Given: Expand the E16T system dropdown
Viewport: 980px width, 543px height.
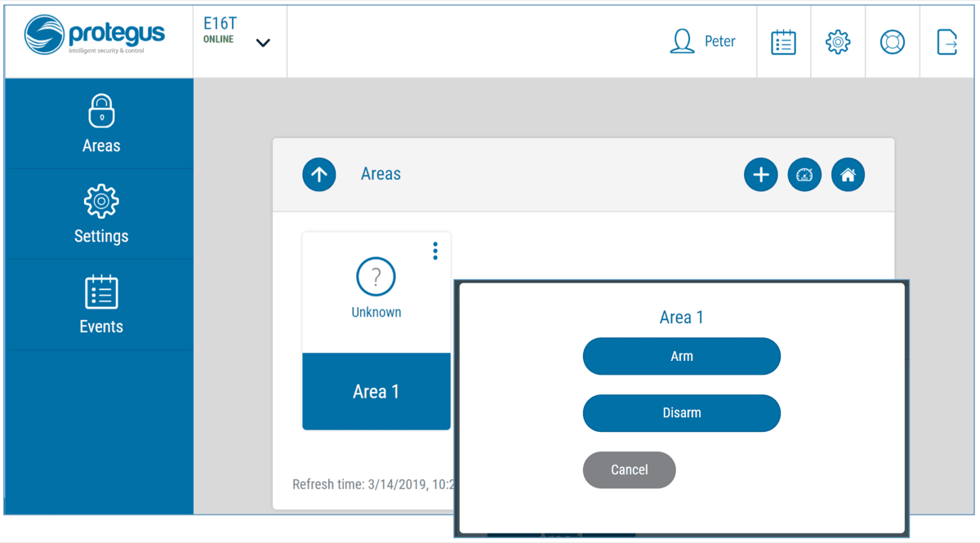Looking at the screenshot, I should (x=262, y=42).
